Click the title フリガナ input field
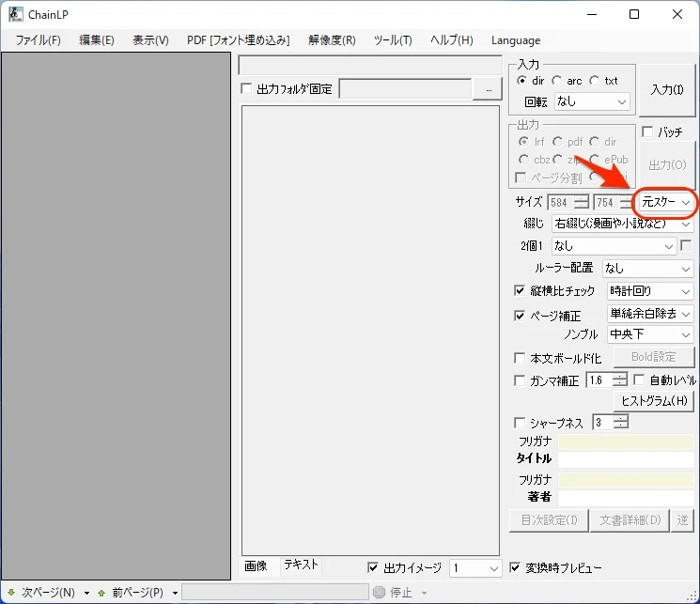This screenshot has height=604, width=700. (x=626, y=441)
